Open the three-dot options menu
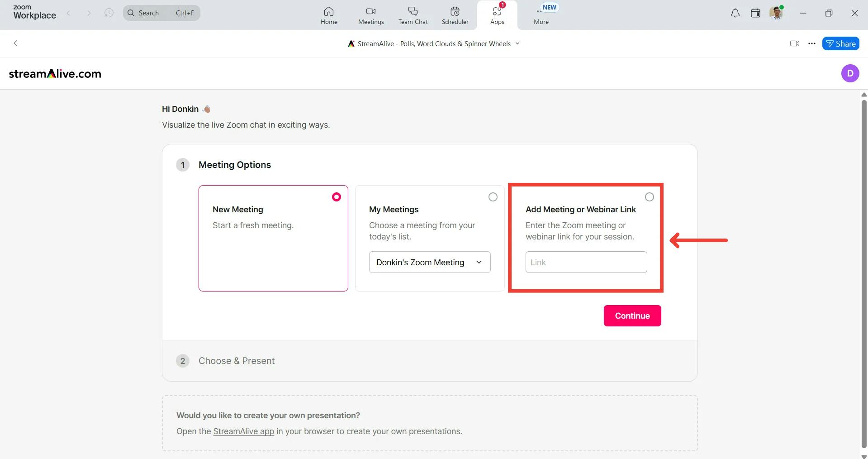Screen dimensions: 868x459 point(812,43)
